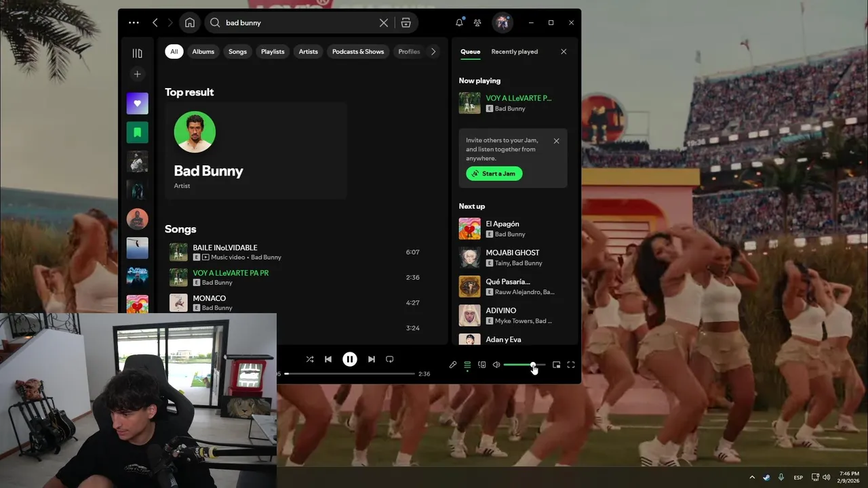Open the Browse icon beside the search bar

point(406,22)
